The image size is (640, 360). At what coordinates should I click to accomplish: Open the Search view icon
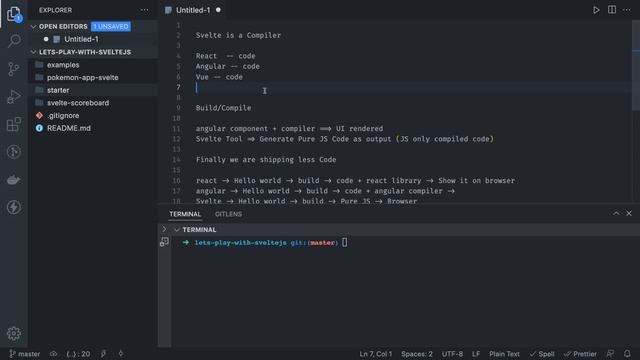point(14,41)
